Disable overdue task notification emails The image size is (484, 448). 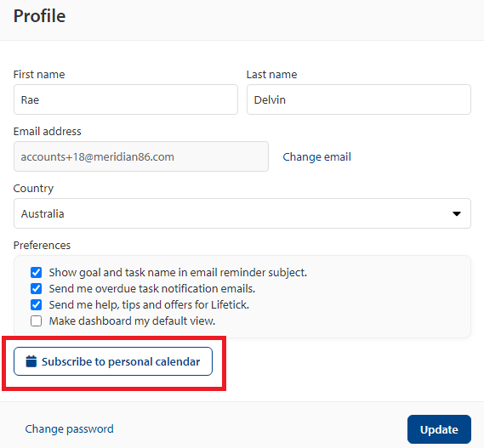pyautogui.click(x=36, y=288)
